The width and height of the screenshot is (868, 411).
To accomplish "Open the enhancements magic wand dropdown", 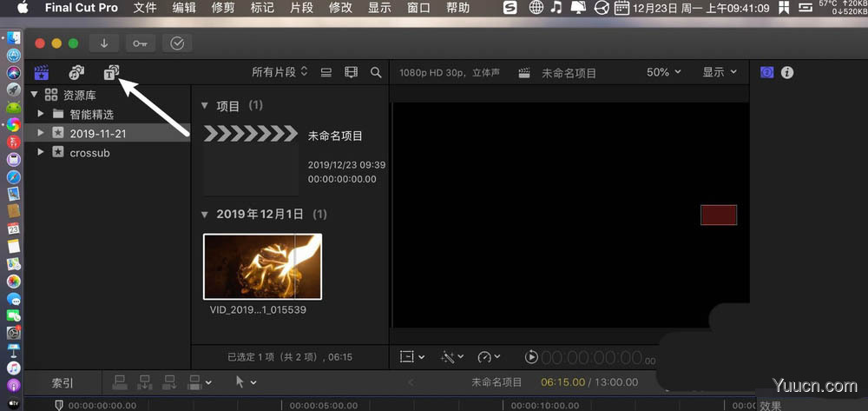I will 451,357.
